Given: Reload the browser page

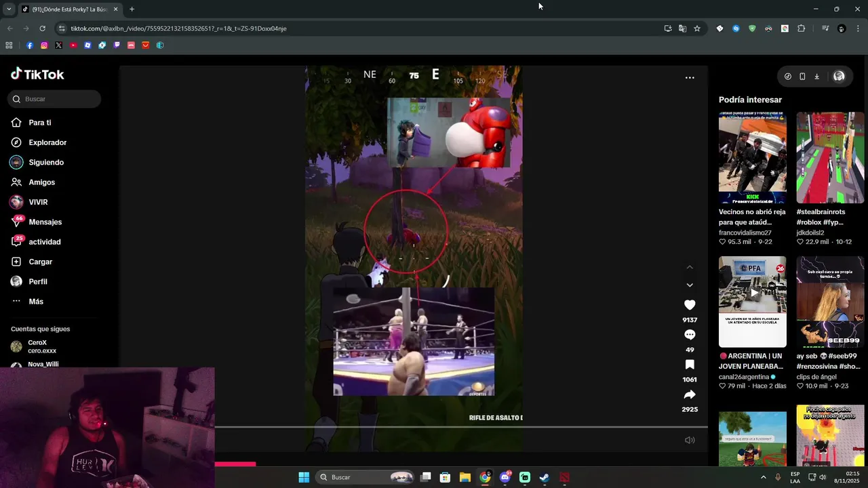Looking at the screenshot, I should pos(42,28).
